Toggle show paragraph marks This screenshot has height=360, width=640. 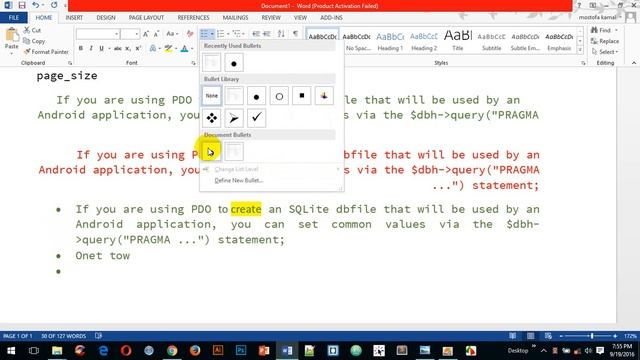coord(295,34)
